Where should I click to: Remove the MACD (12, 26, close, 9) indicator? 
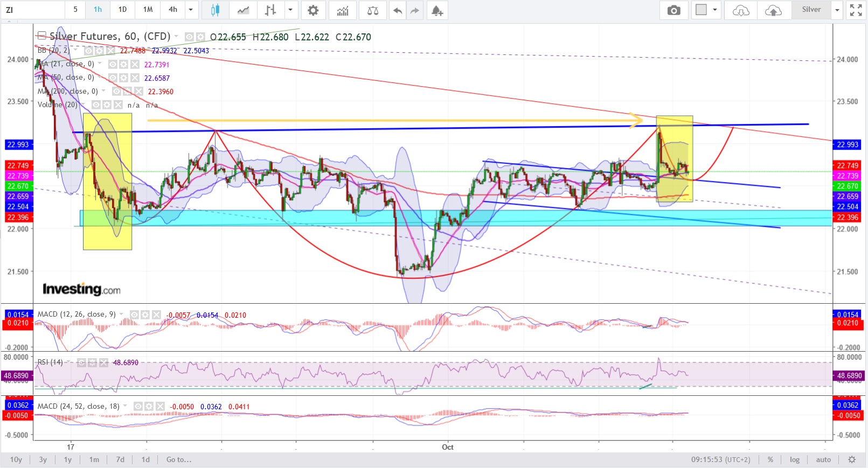coord(156,315)
